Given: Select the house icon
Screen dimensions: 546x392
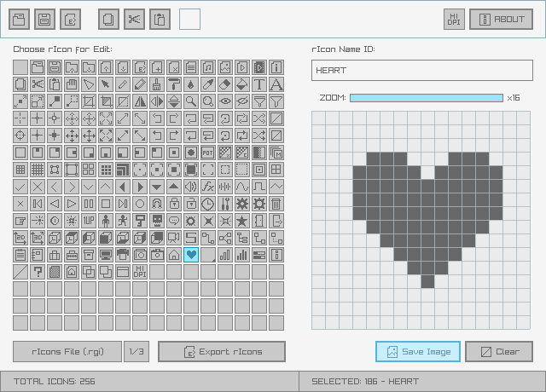Looking at the screenshot, I should (174, 255).
